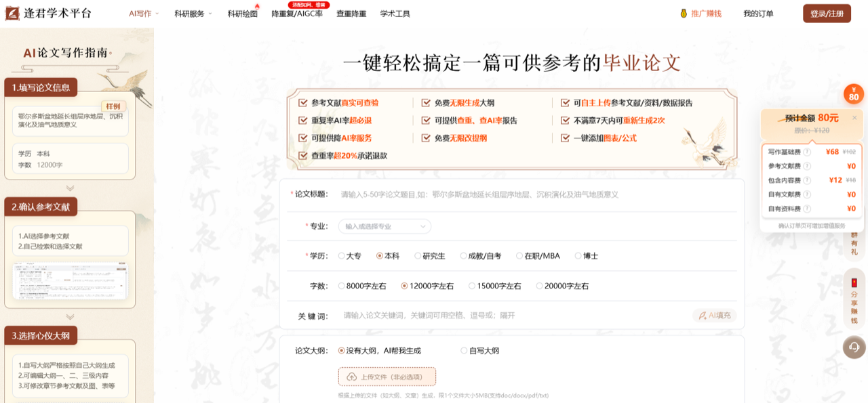Click help icon next to 参考文献费
The image size is (868, 403).
click(x=808, y=166)
